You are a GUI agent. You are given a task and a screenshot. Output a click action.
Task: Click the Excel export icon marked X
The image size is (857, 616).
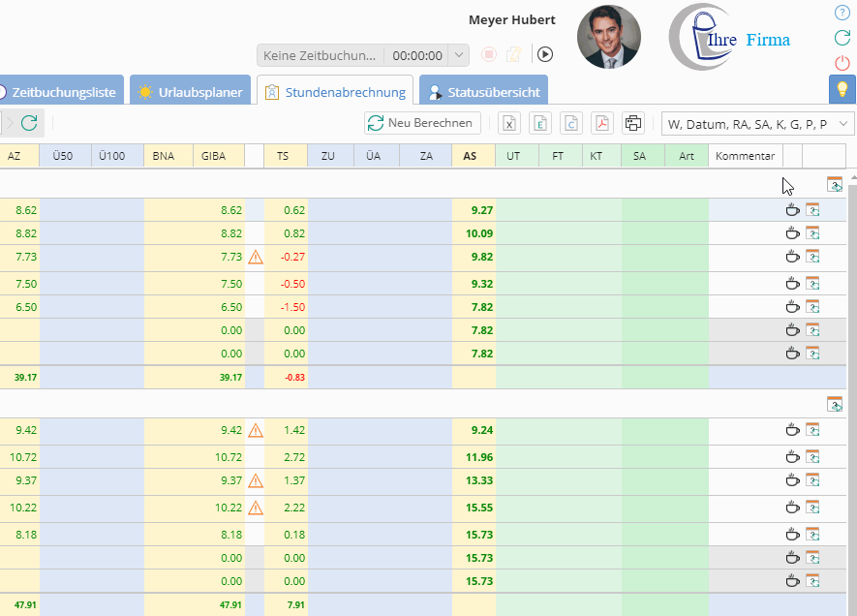click(x=509, y=123)
